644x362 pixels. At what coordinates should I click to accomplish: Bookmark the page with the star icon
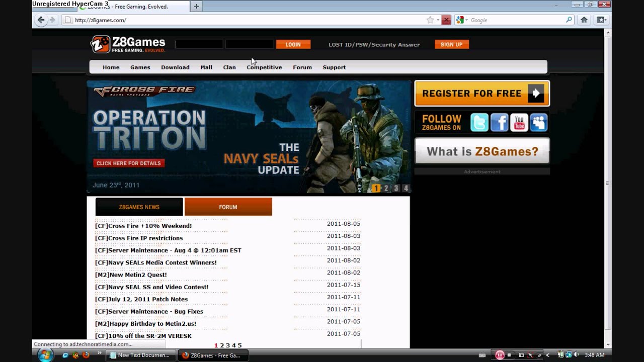tap(430, 20)
